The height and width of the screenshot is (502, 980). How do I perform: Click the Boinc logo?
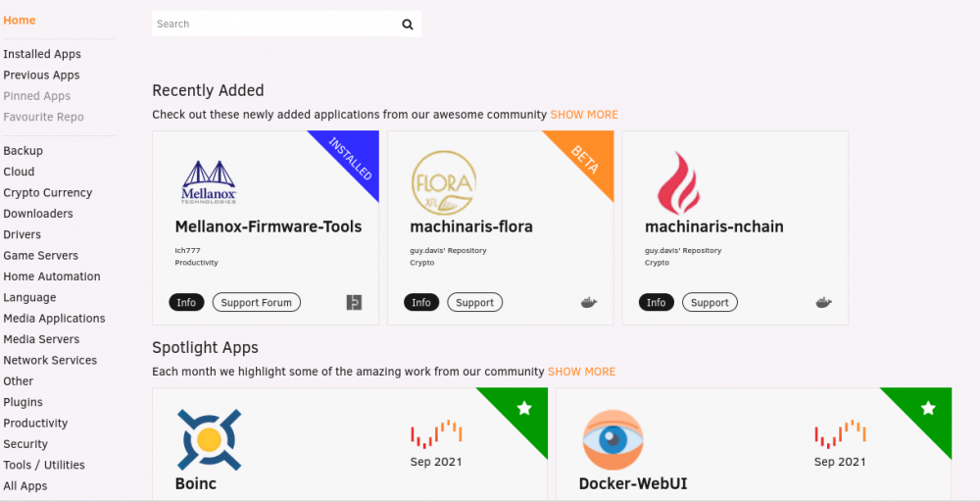click(x=209, y=439)
